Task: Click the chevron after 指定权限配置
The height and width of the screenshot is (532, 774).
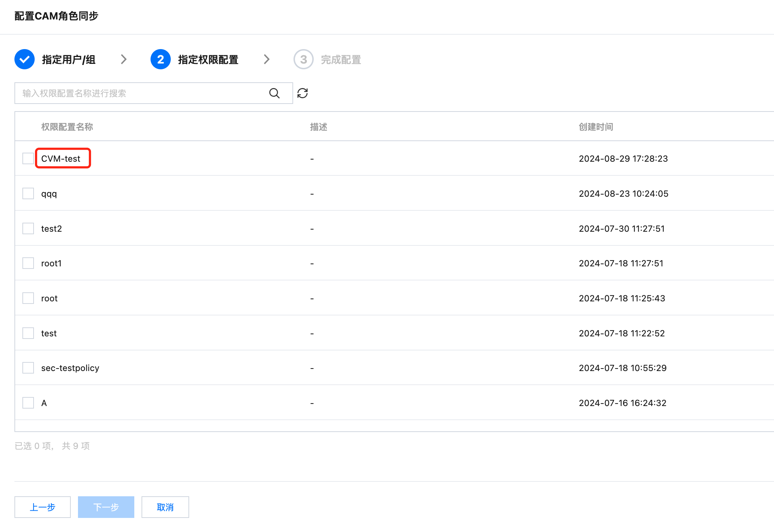Action: click(x=267, y=59)
